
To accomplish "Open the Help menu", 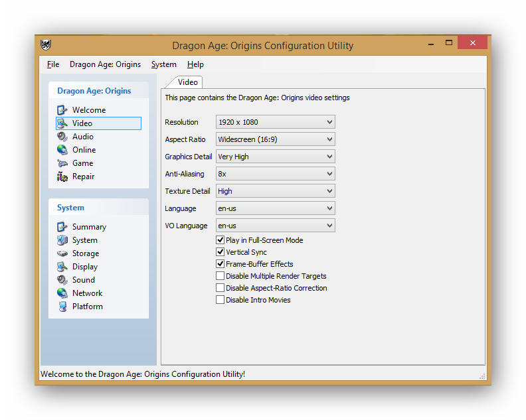I will [195, 64].
